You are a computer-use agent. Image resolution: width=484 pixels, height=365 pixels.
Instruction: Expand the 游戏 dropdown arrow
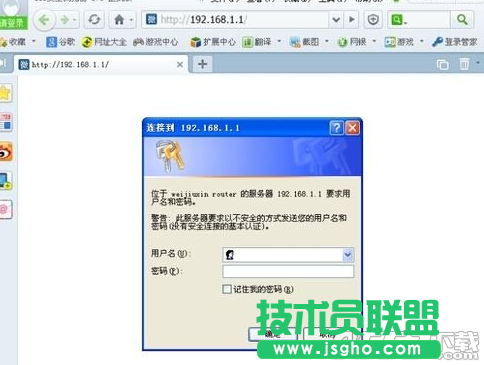coord(422,41)
